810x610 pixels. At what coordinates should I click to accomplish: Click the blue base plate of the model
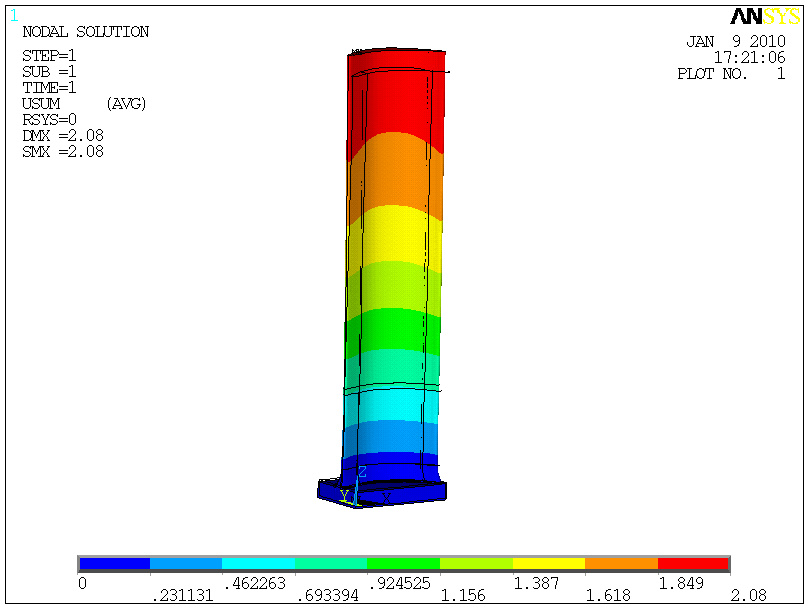point(382,493)
